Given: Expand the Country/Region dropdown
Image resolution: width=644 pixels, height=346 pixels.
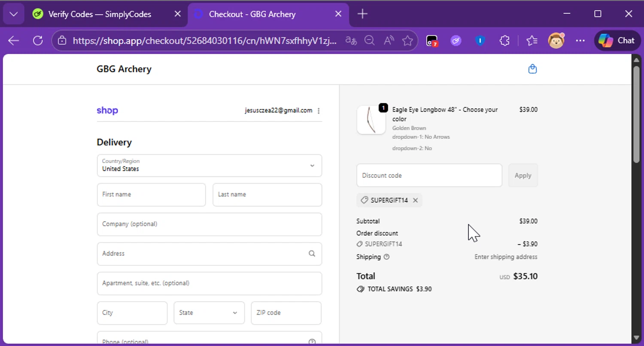Looking at the screenshot, I should pos(210,165).
